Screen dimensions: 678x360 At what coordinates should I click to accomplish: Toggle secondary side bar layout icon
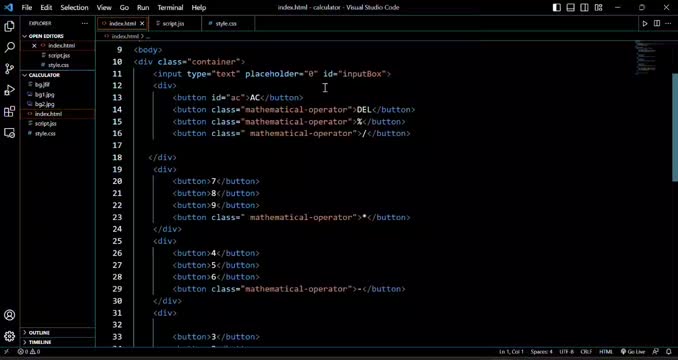coord(584,7)
